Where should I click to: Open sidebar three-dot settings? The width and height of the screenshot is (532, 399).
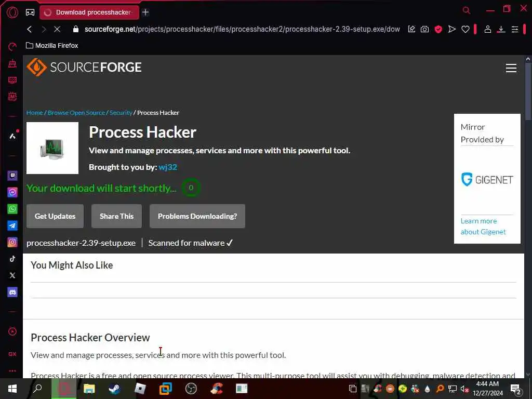coord(12,371)
